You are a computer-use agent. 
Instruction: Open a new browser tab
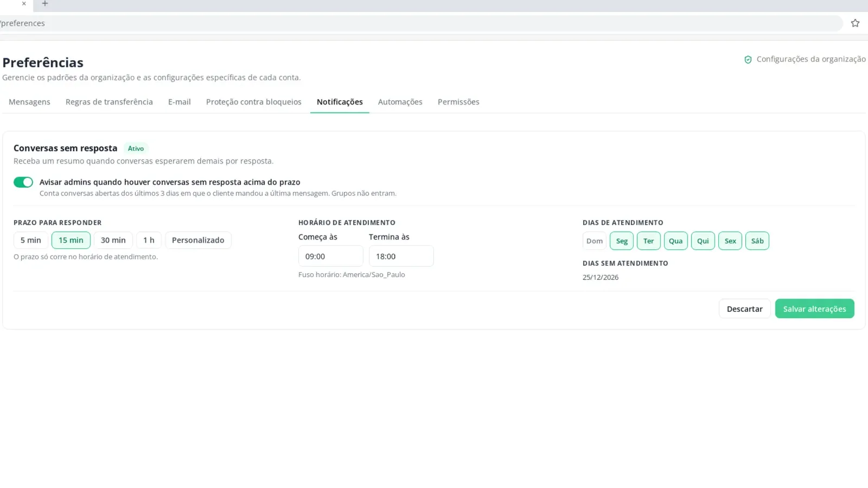pos(45,4)
